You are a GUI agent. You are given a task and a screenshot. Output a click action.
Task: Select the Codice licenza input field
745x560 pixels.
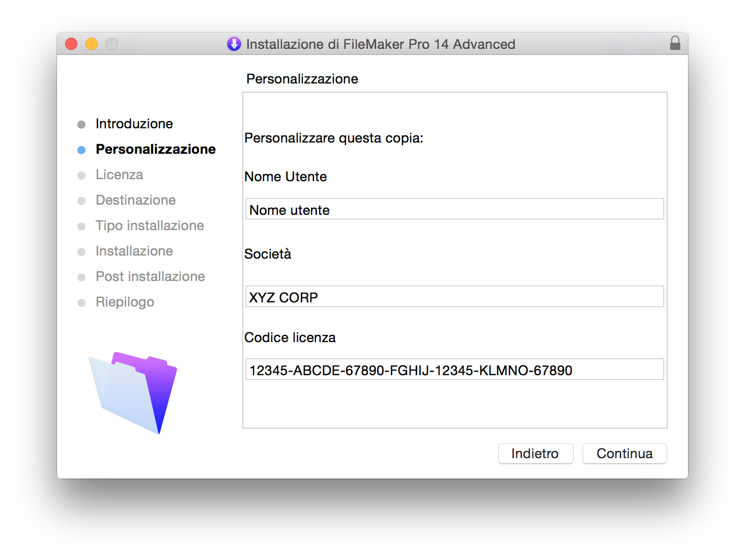coord(454,369)
